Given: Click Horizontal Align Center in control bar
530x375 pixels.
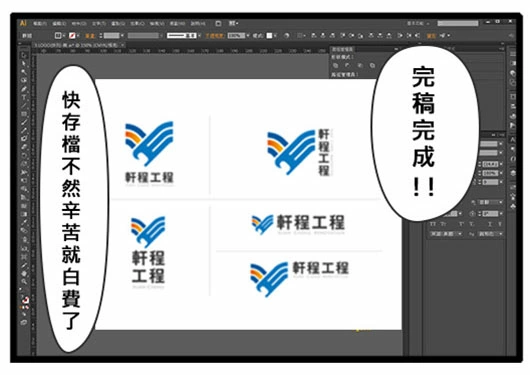Looking at the screenshot, I should pyautogui.click(x=323, y=35).
